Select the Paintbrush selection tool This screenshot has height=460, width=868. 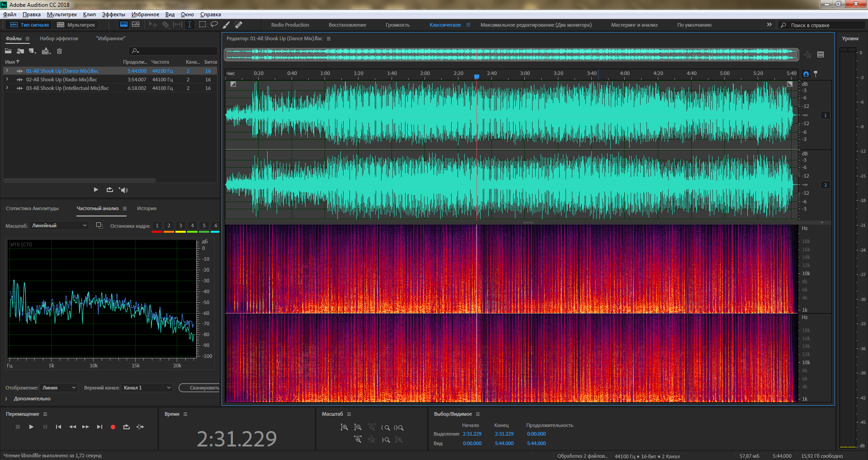[x=226, y=24]
